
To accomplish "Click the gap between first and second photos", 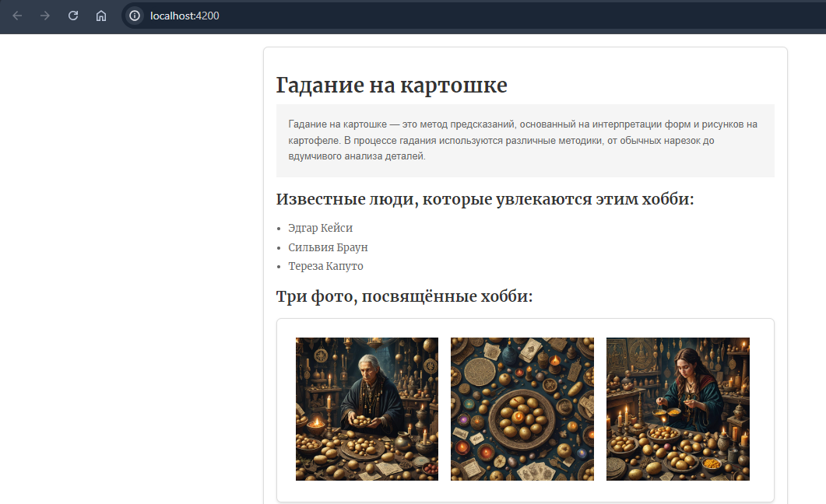I will [x=445, y=408].
